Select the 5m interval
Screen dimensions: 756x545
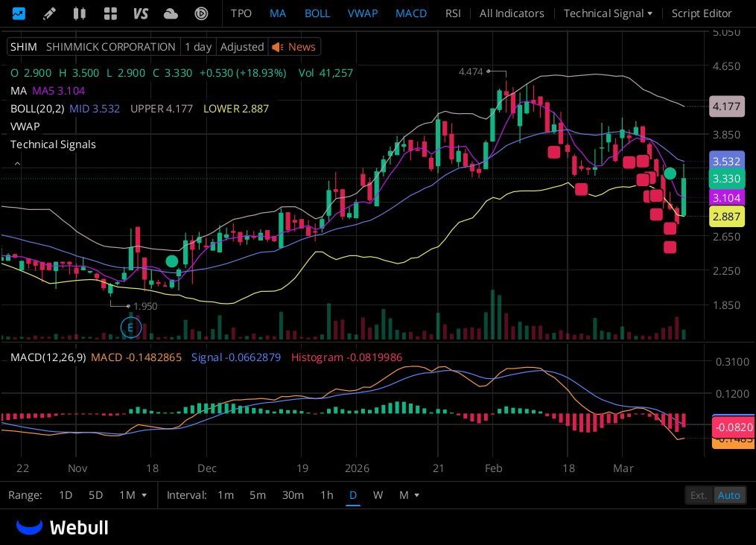258,495
